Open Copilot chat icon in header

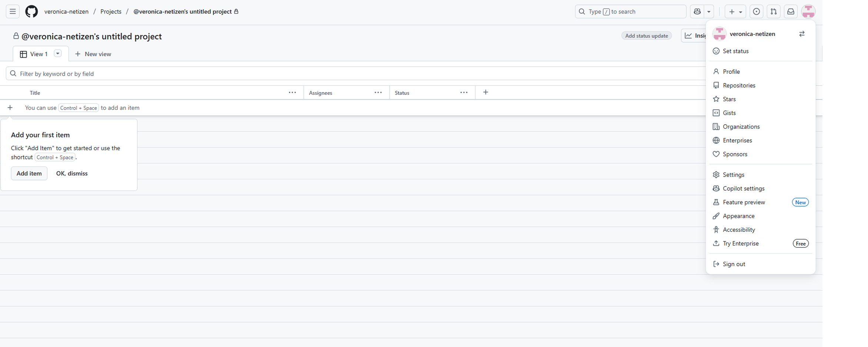[x=697, y=11]
